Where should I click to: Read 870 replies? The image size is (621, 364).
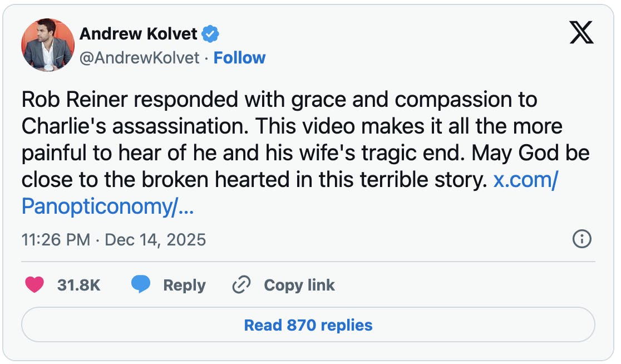click(x=310, y=325)
